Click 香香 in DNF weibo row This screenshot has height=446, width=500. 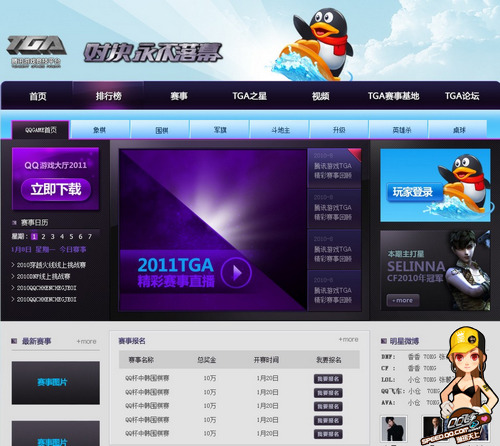(x=414, y=357)
